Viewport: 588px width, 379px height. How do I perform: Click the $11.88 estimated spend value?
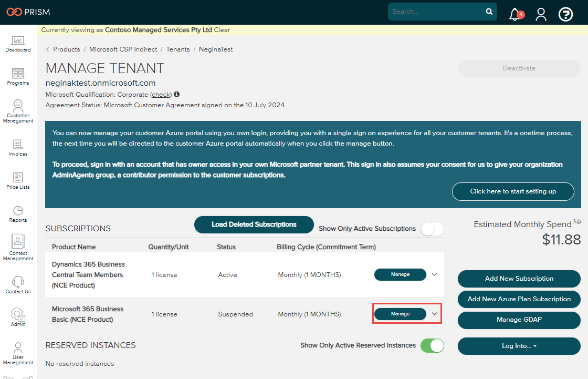(561, 240)
